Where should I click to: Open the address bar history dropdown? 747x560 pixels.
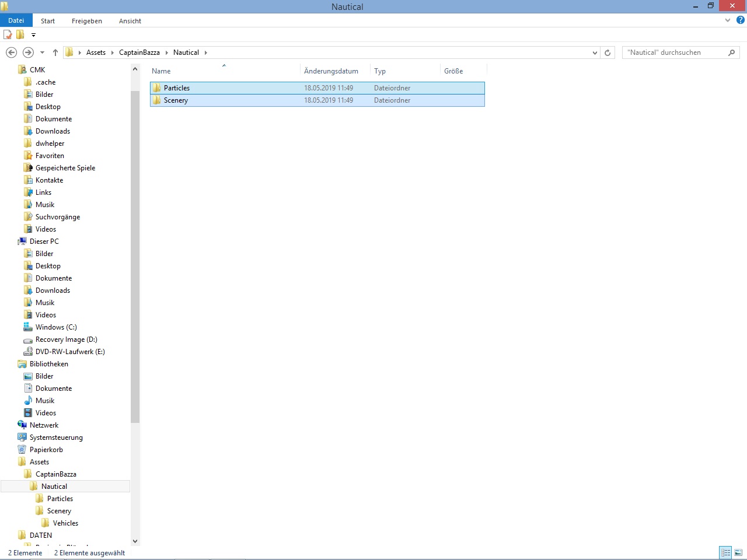(x=595, y=52)
